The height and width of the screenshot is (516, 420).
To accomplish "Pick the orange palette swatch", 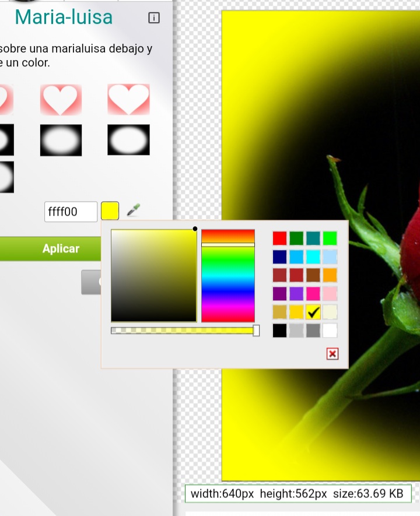I will pos(330,275).
